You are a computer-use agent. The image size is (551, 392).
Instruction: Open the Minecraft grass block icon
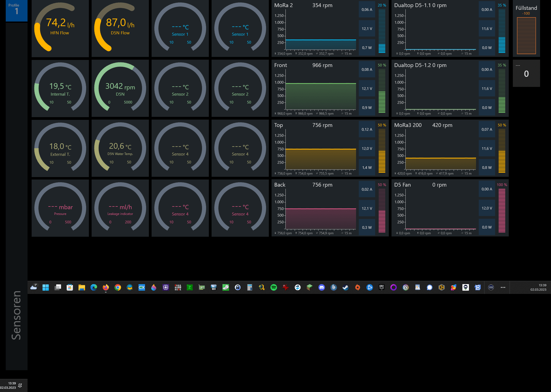(310, 287)
